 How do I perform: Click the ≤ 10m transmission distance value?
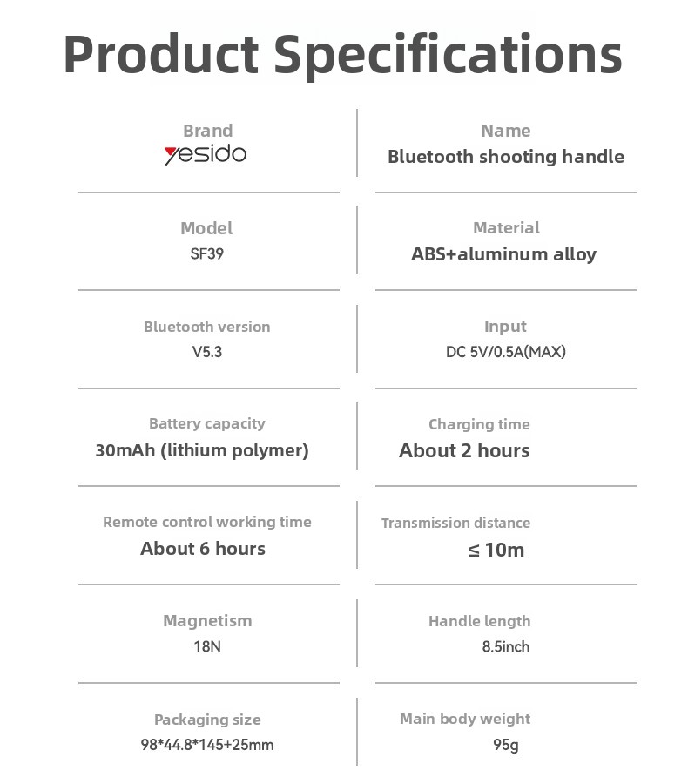click(496, 550)
